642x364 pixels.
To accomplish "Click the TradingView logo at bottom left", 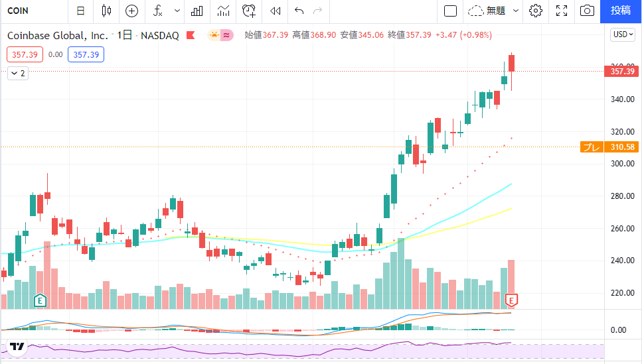I will coord(18,347).
